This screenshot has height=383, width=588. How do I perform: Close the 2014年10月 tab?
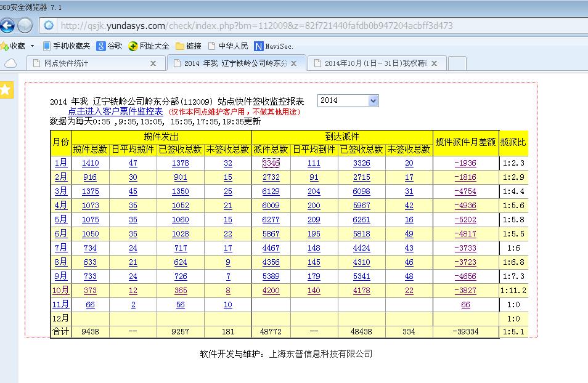pos(435,63)
